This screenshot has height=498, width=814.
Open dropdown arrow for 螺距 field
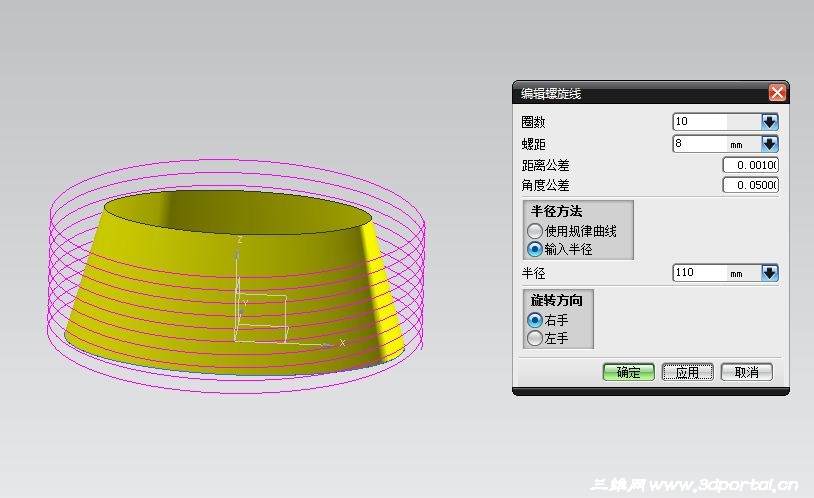[770, 144]
